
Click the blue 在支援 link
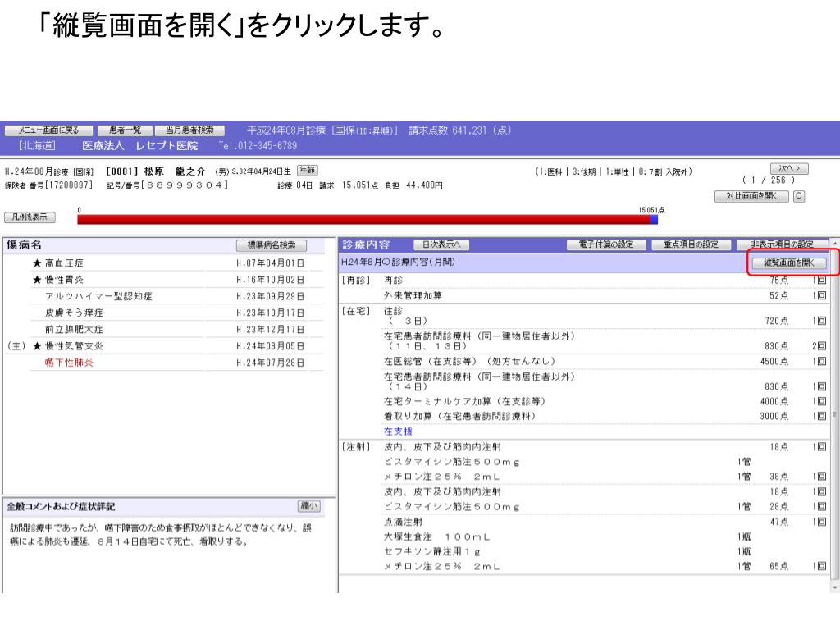[398, 431]
